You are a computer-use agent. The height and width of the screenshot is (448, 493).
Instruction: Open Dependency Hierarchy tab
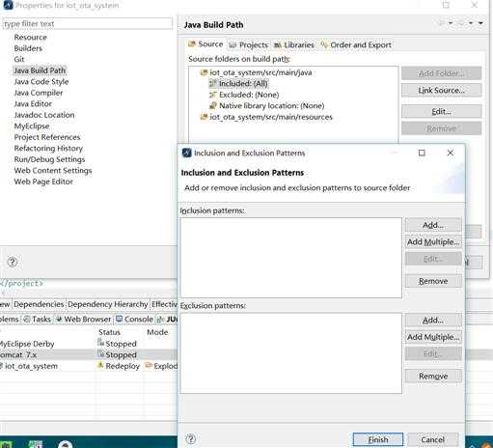(107, 304)
